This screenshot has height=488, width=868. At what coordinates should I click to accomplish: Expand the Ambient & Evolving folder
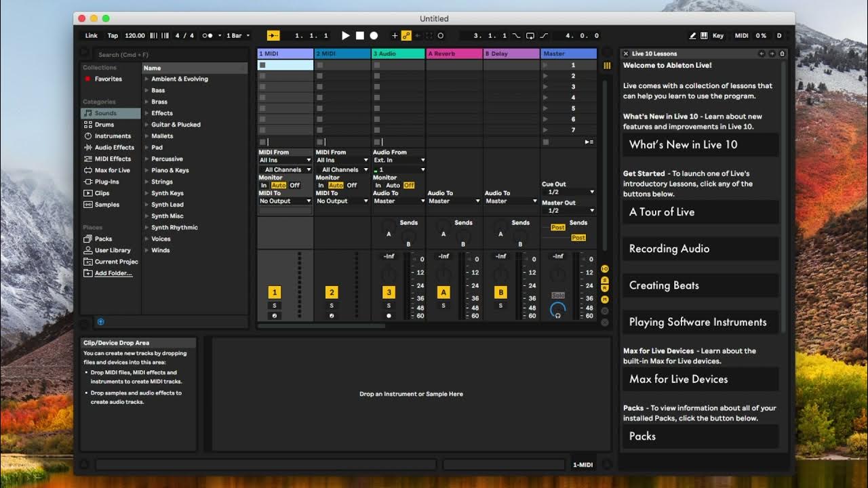pos(146,79)
